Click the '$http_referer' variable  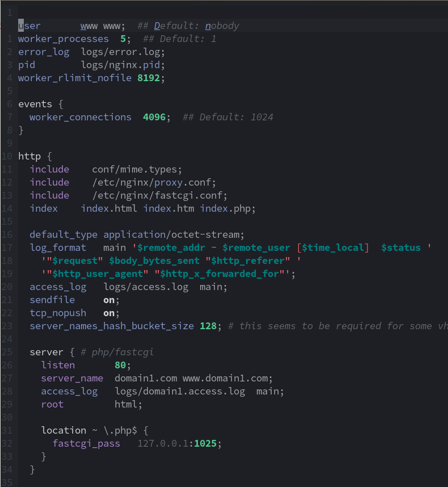point(248,261)
